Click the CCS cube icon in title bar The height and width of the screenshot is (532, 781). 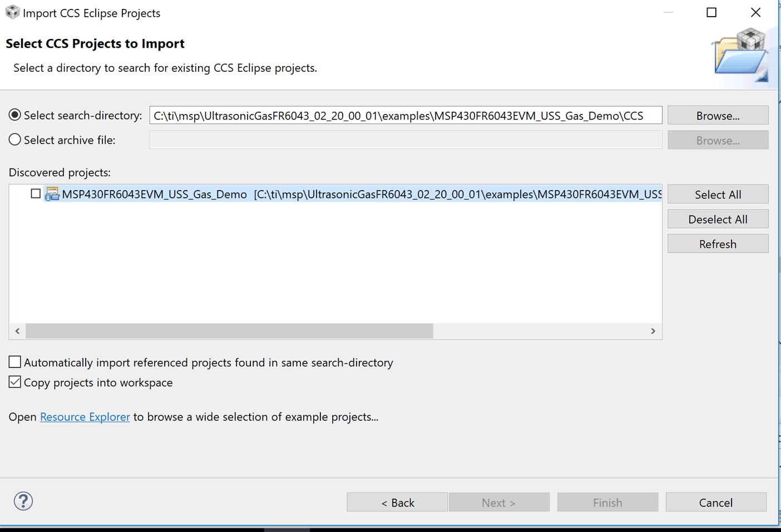coord(12,12)
